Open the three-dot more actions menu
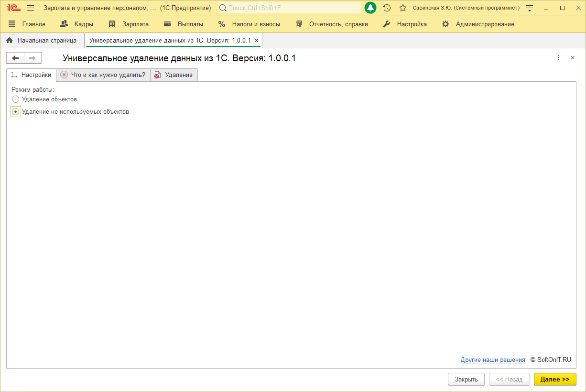The width and height of the screenshot is (586, 392). [558, 58]
